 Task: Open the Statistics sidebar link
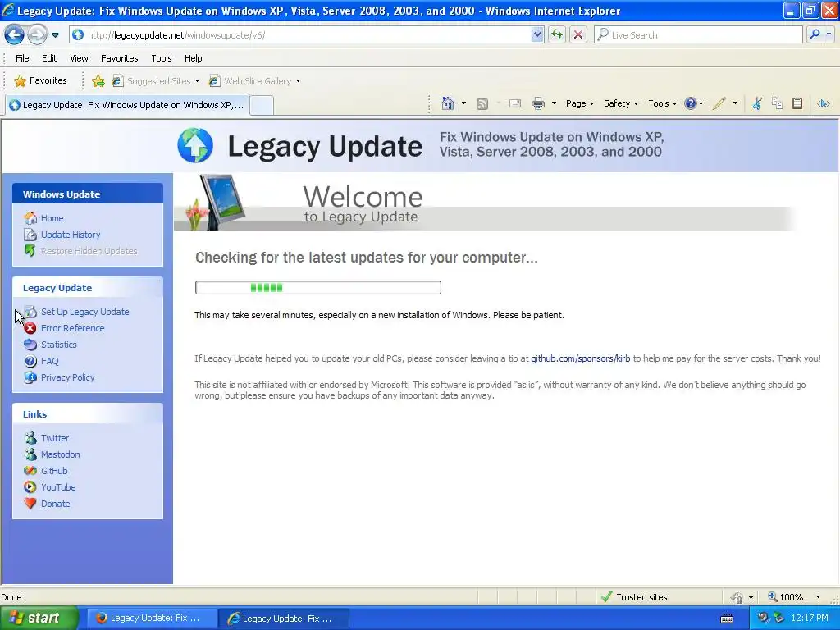tap(59, 345)
